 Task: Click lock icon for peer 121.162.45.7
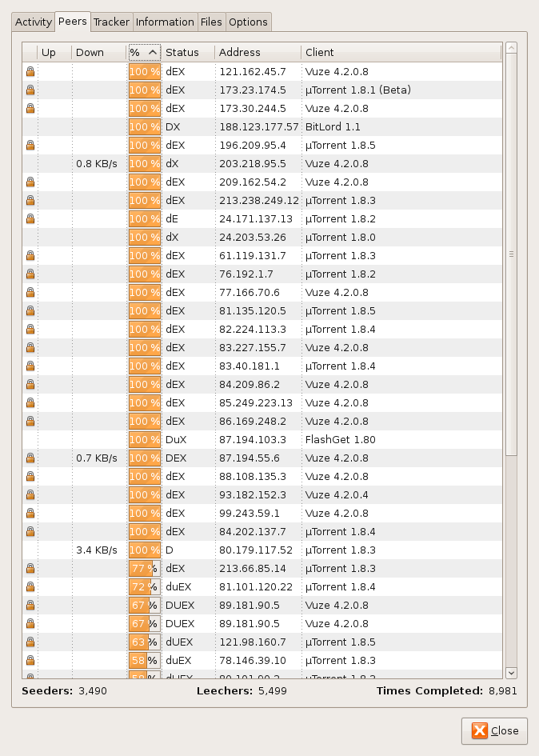[30, 72]
